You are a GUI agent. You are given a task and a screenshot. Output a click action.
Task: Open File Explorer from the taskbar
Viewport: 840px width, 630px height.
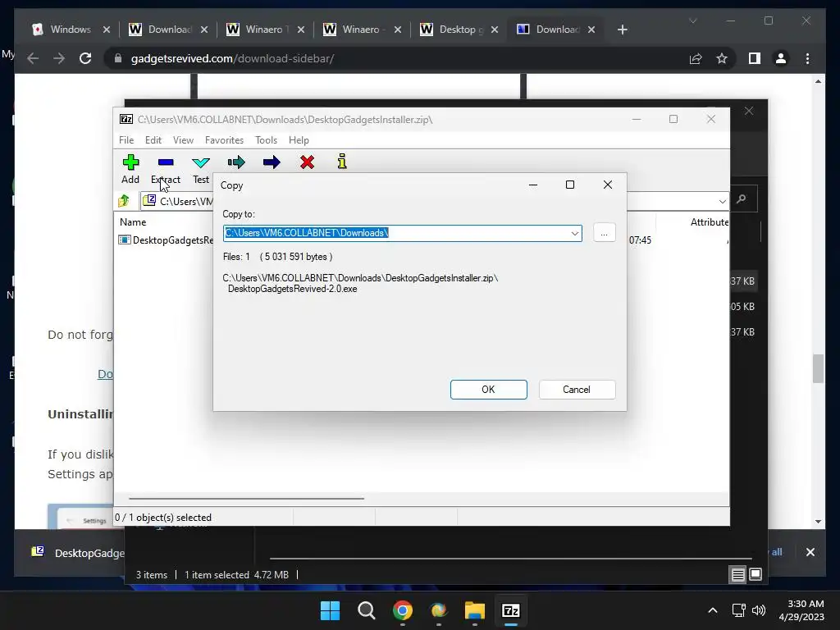click(475, 610)
